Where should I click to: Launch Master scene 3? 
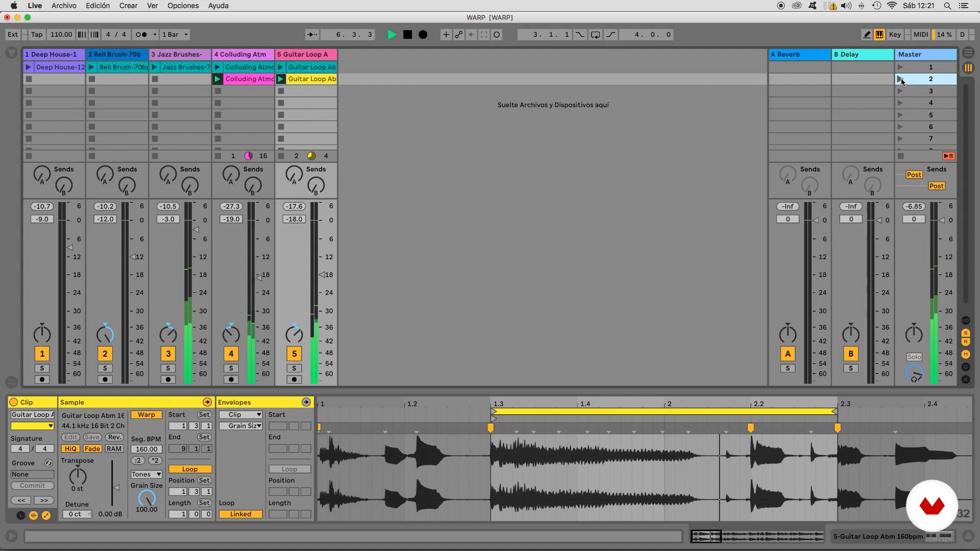point(900,91)
